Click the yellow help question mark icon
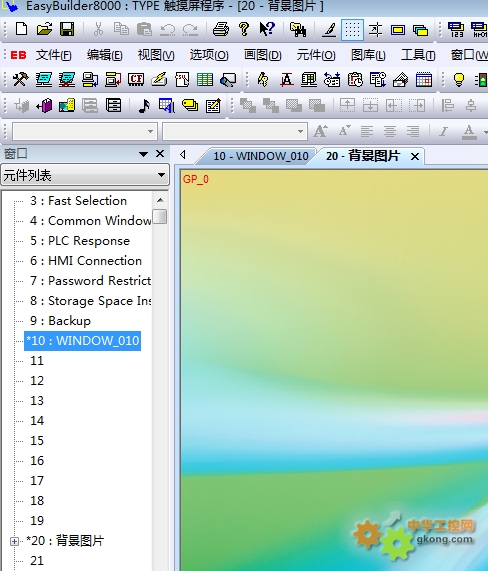 (244, 29)
